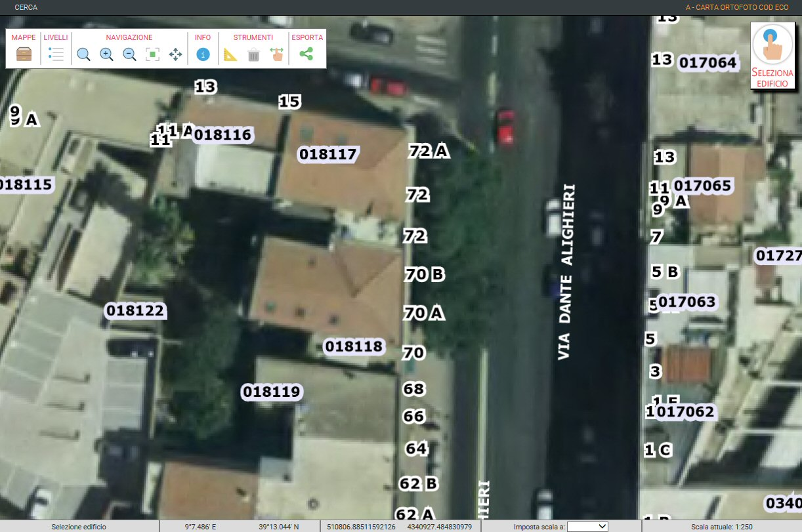
Task: Click the STRUMENTI toolbar label
Action: [253, 37]
